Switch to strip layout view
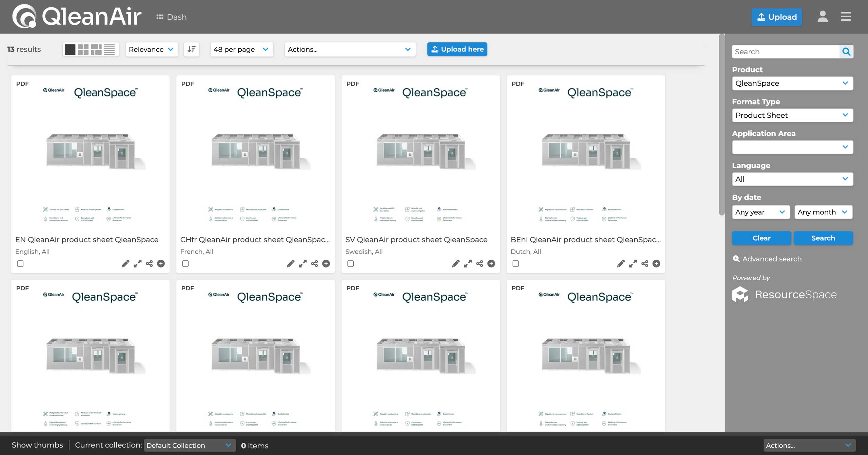Viewport: 868px width, 455px height. pos(96,50)
